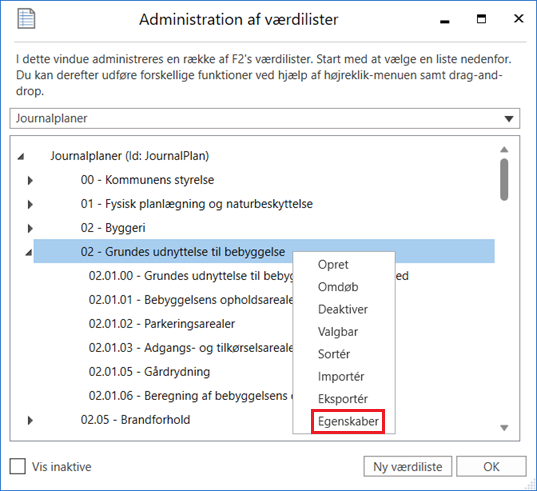Select 02.01.03 - Adgangs- og tilkørselsarealer item

coord(191,348)
